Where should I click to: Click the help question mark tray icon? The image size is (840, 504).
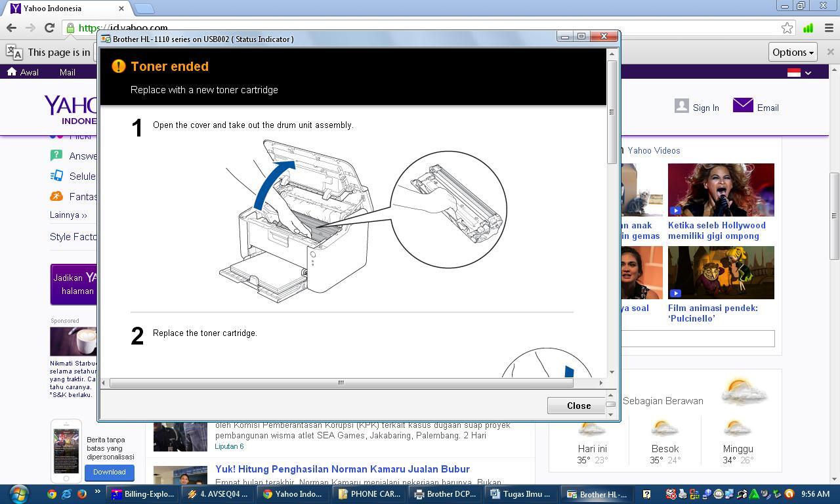646,494
